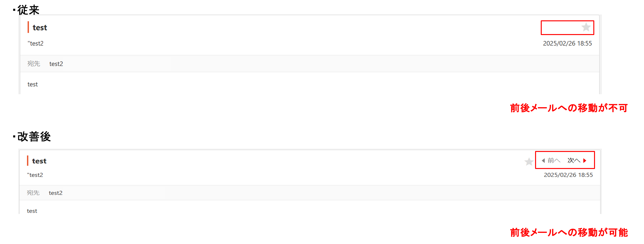Click recipient test2 after 宛先 in 従来 panel
The width and height of the screenshot is (644, 244).
coord(56,64)
